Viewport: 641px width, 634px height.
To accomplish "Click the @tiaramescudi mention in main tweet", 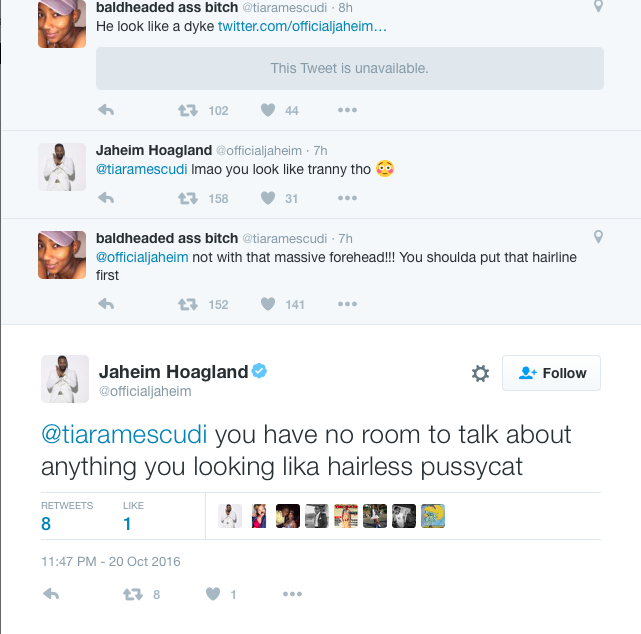I will tap(124, 436).
